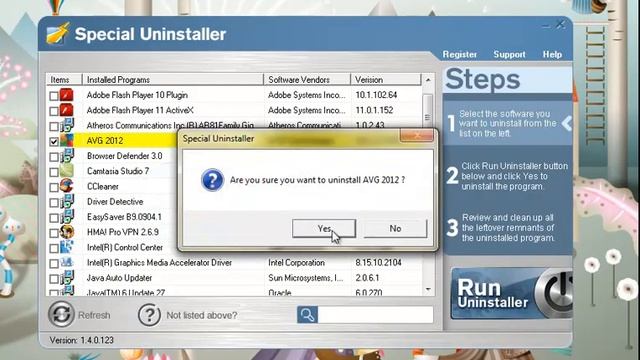This screenshot has height=360, width=640.
Task: Sort by Software Vendors column header
Action: coord(307,80)
